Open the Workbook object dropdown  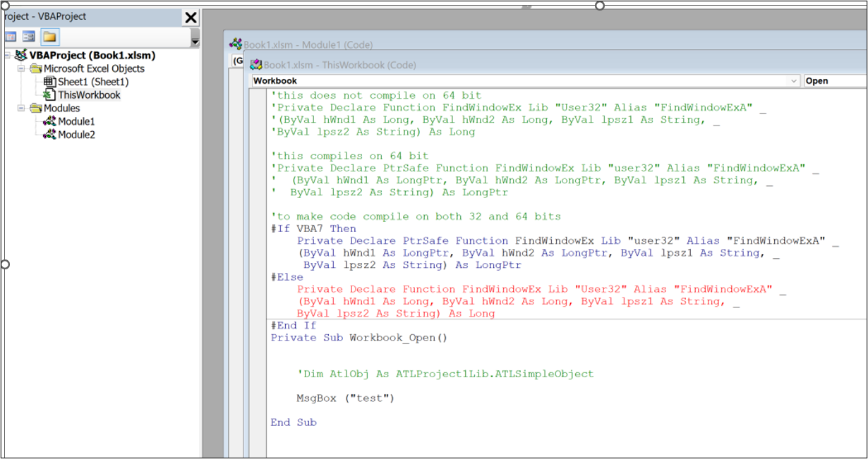(x=795, y=81)
